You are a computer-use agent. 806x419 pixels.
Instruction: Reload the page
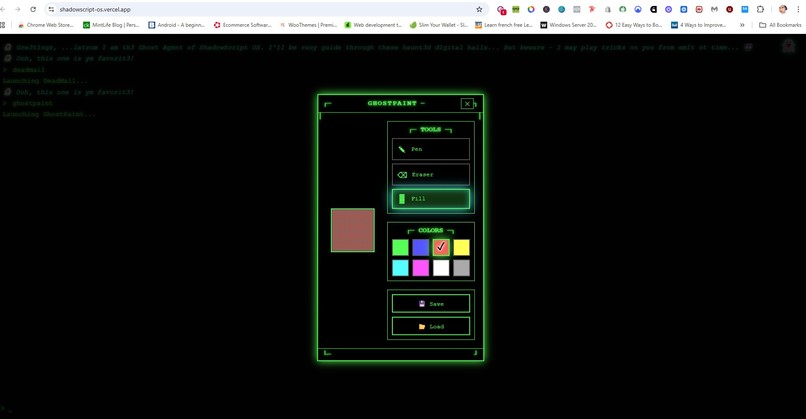tap(33, 9)
